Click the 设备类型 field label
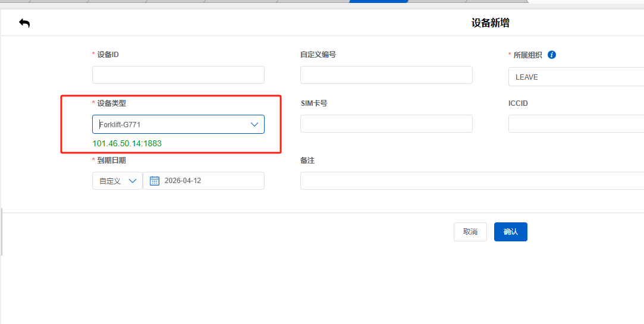 tap(111, 103)
